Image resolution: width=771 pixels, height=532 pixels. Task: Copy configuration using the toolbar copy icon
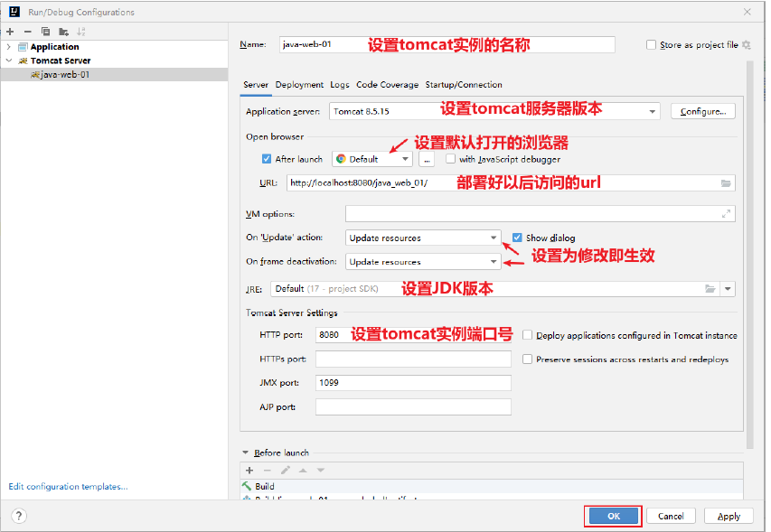pyautogui.click(x=45, y=32)
